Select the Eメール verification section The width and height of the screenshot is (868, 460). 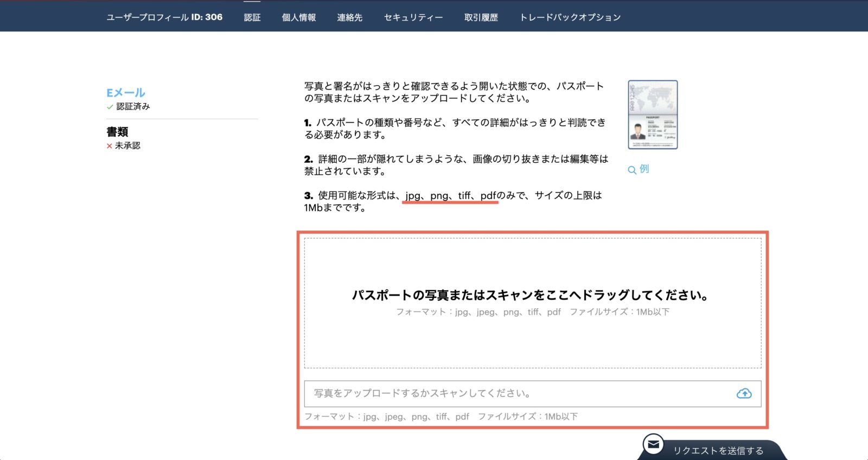pyautogui.click(x=126, y=93)
